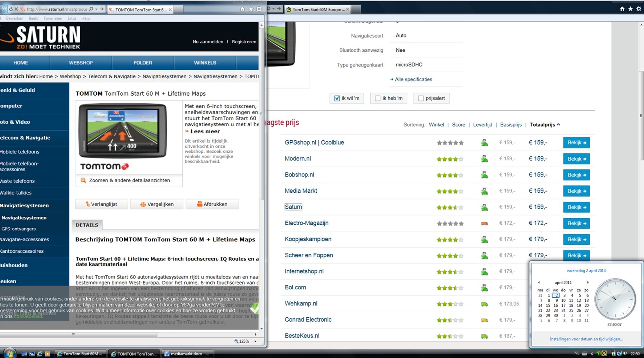Go to WEBSHOP in the Saturn navigation
Screen dimensions: 644x358
click(81, 63)
